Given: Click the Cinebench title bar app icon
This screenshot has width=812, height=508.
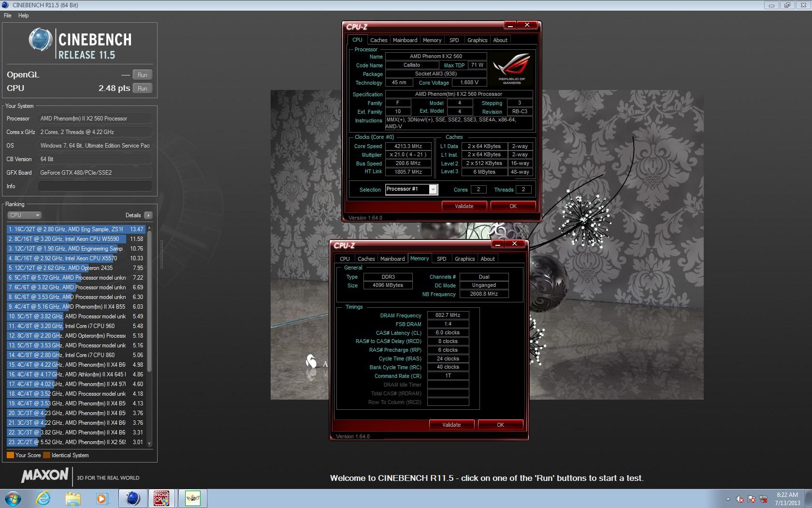Looking at the screenshot, I should point(5,5).
